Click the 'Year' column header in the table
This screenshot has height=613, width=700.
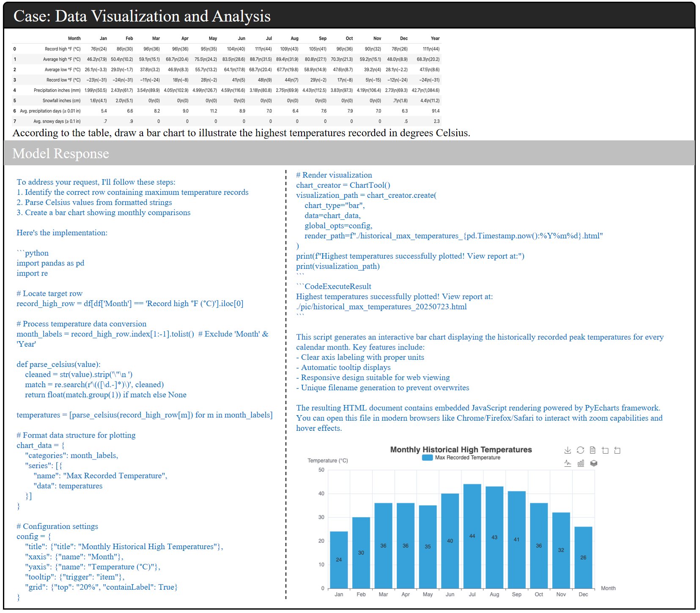[435, 38]
